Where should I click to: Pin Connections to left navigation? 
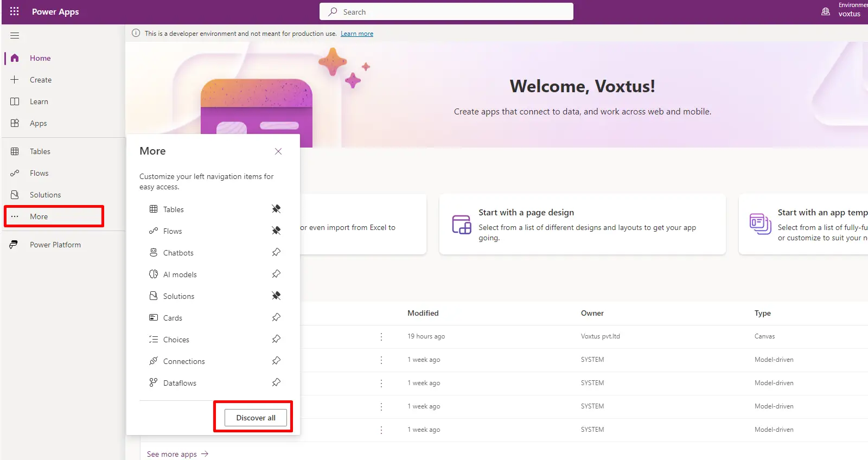point(276,361)
